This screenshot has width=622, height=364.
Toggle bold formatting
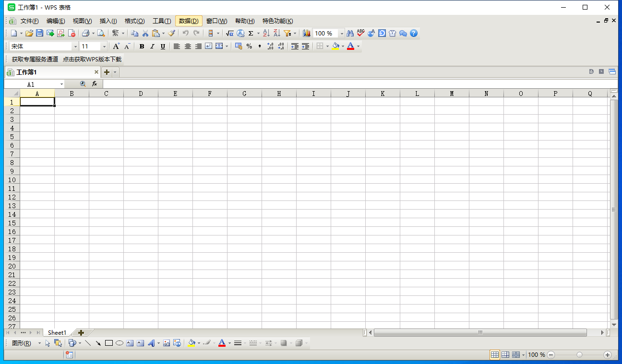(x=142, y=47)
